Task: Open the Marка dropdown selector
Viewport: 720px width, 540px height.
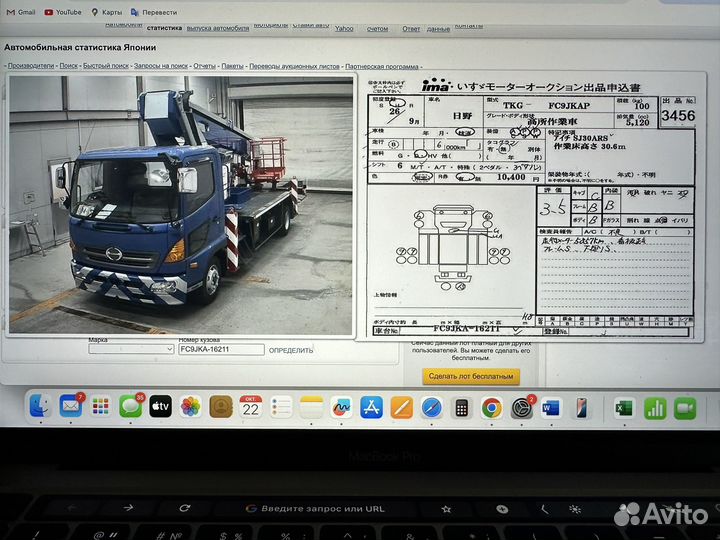Action: 131,349
